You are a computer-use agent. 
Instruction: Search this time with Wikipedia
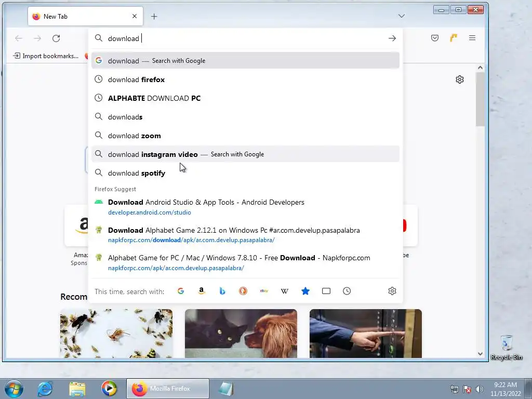(285, 291)
